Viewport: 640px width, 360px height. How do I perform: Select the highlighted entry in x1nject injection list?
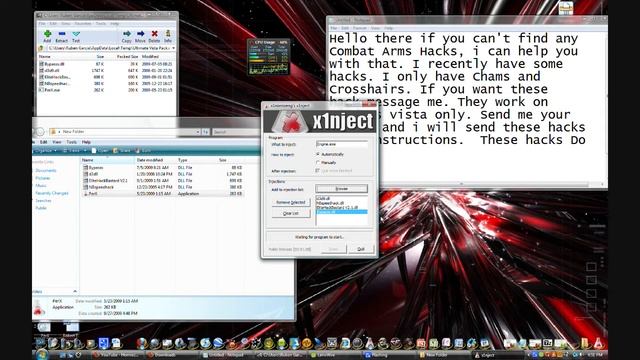(x=342, y=212)
